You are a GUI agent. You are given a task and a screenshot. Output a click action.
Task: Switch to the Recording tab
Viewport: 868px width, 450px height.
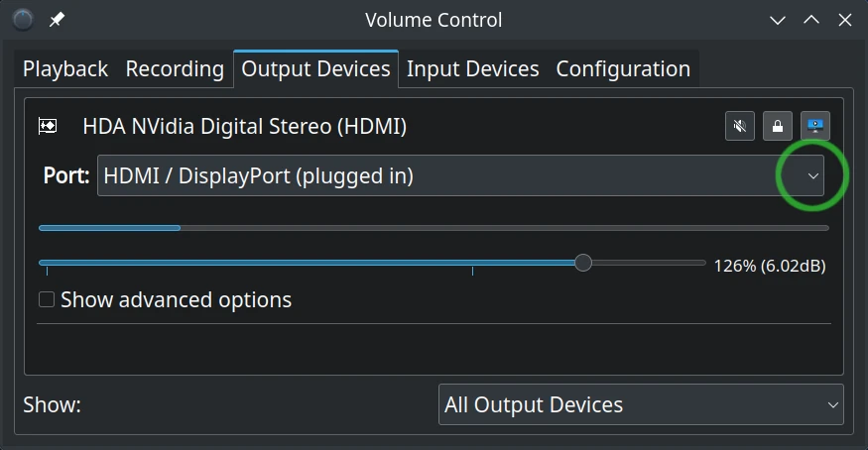175,69
